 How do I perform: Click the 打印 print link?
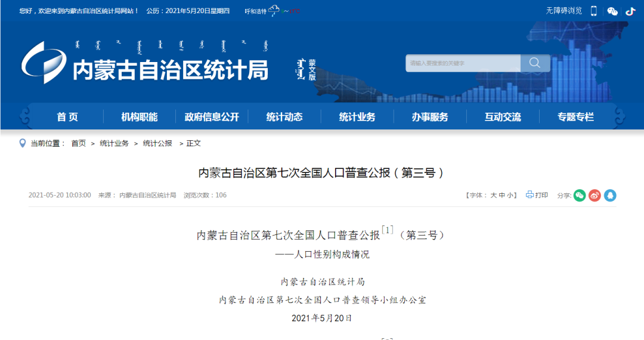point(541,195)
